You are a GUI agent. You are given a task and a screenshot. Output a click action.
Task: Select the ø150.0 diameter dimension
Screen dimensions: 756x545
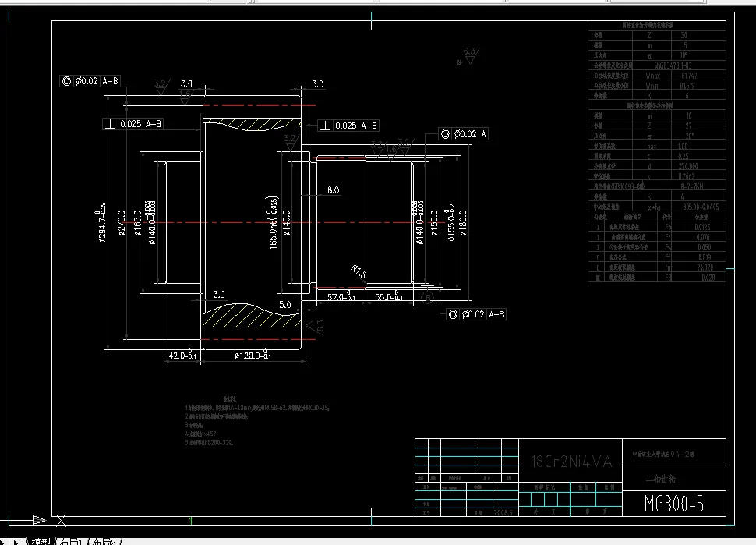(x=434, y=223)
